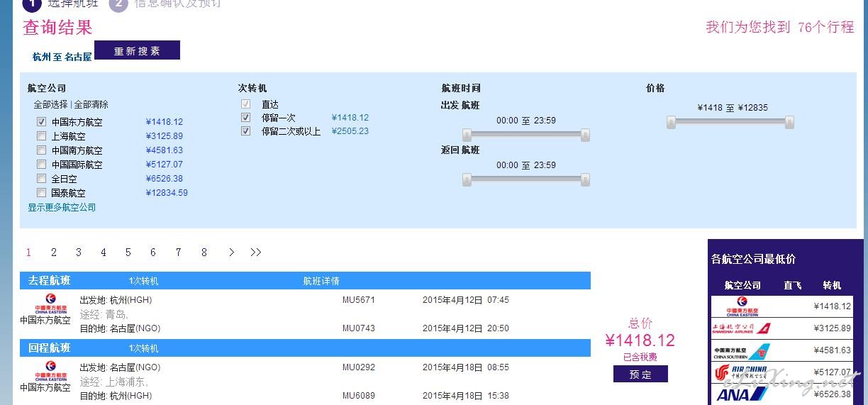Click price slider maximum handle

pyautogui.click(x=789, y=122)
